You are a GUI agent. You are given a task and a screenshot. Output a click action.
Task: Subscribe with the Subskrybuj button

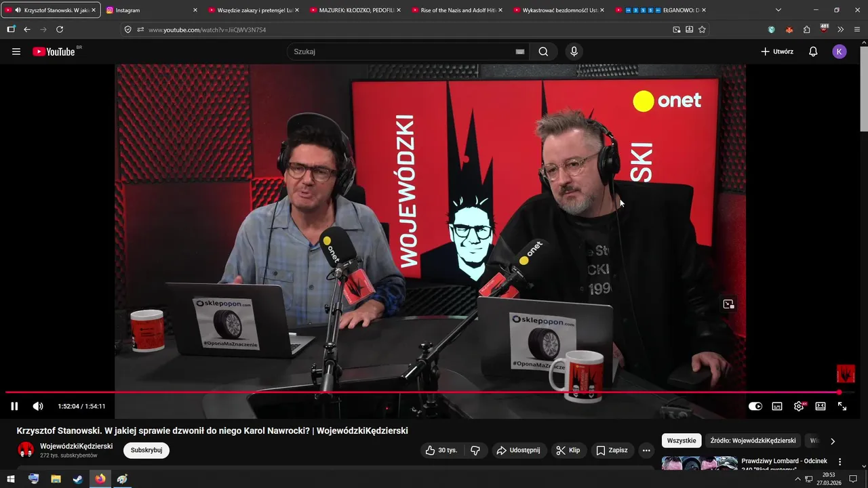click(x=146, y=450)
